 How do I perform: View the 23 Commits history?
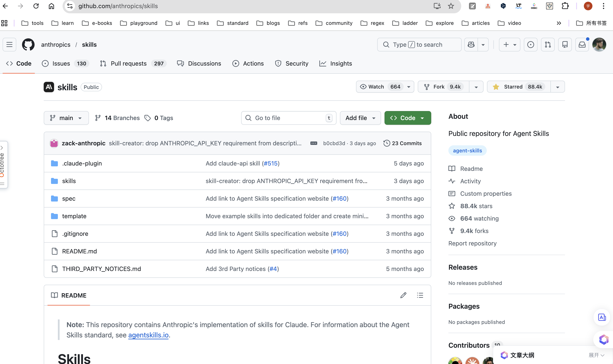pos(402,143)
